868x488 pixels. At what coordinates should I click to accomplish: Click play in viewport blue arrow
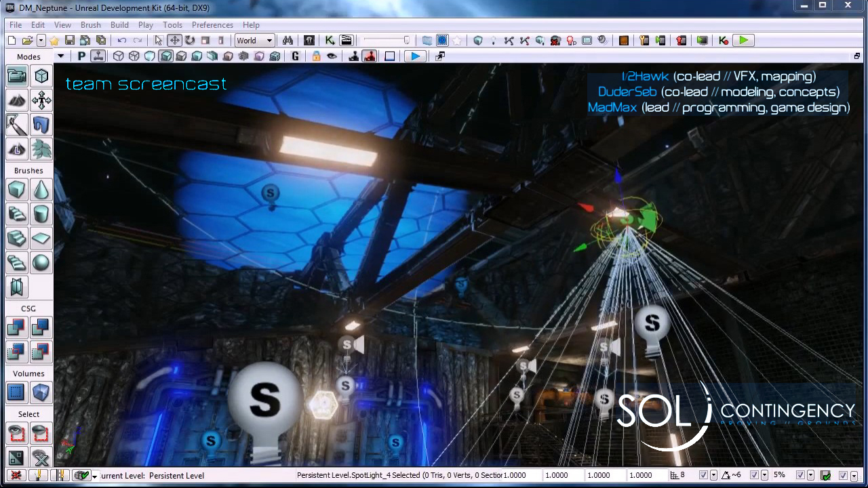[415, 56]
